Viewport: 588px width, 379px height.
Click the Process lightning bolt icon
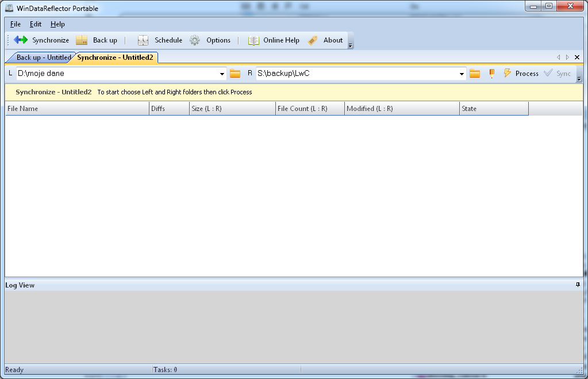point(508,73)
